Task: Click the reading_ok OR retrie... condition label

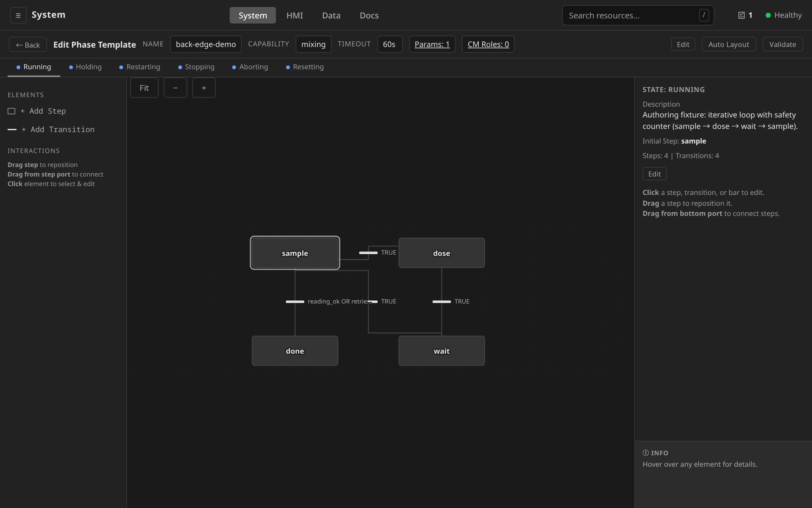Action: point(340,301)
